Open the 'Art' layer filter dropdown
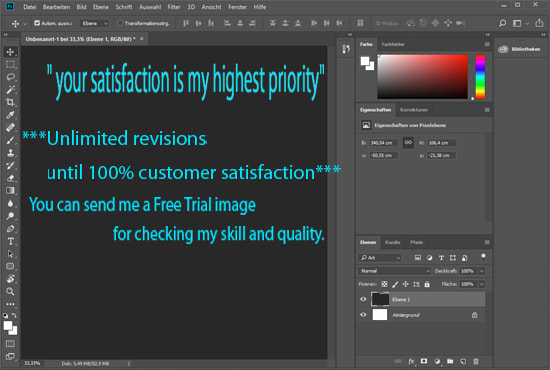Image resolution: width=550 pixels, height=370 pixels. [380, 258]
